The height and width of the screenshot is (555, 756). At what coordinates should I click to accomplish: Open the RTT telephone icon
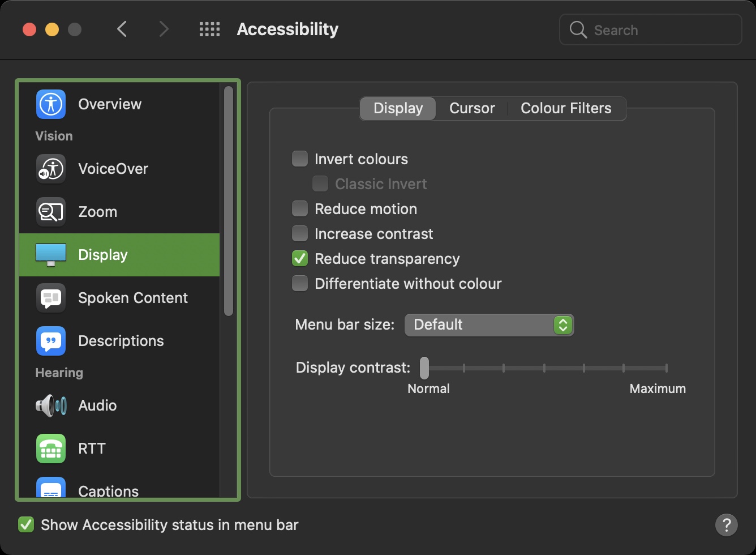tap(51, 449)
